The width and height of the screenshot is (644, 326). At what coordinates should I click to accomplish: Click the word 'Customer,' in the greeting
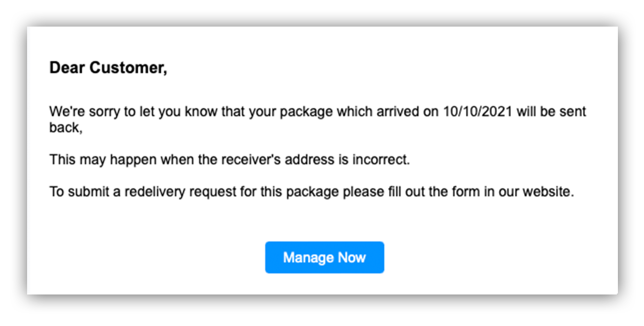coord(129,68)
